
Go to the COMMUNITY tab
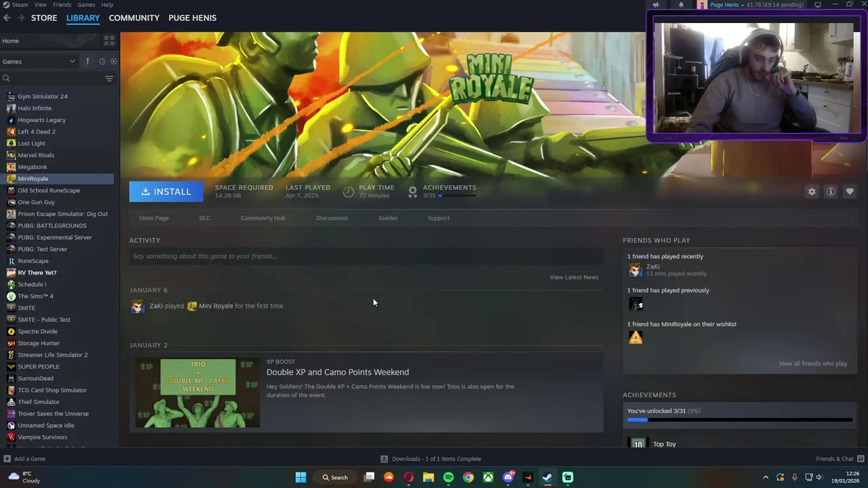tap(134, 18)
